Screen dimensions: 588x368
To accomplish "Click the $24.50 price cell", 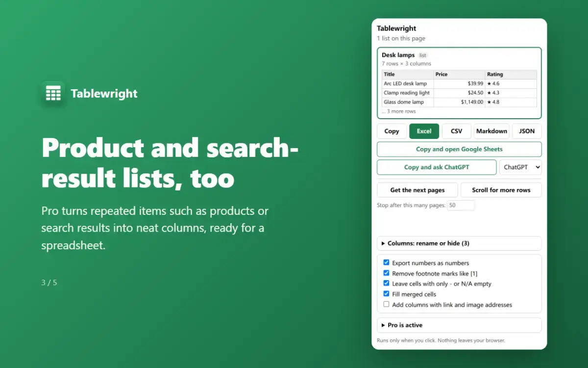I will click(x=459, y=93).
